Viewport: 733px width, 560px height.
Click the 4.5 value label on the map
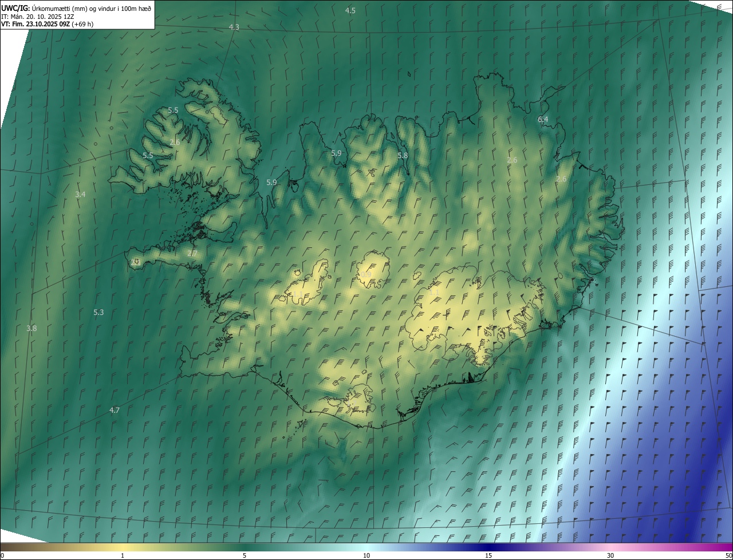350,11
